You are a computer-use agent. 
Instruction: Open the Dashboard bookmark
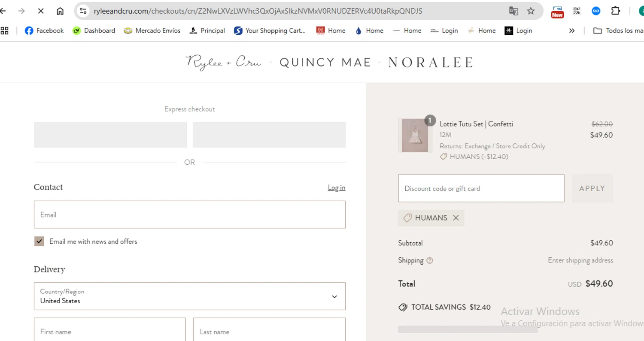click(94, 30)
